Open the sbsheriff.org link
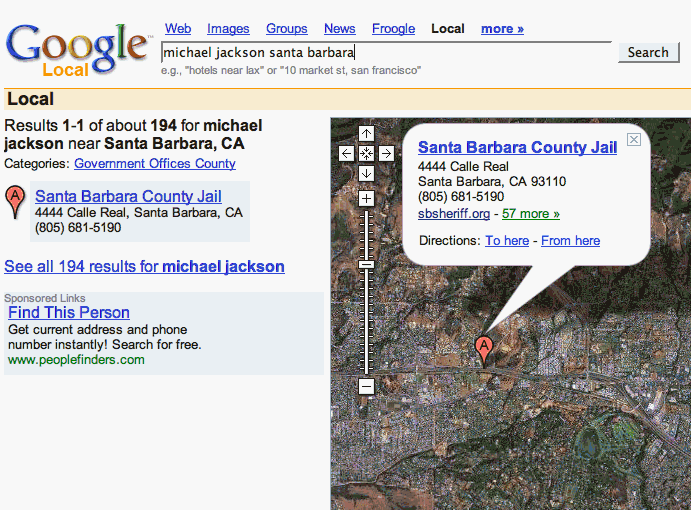The image size is (691, 510). click(454, 214)
